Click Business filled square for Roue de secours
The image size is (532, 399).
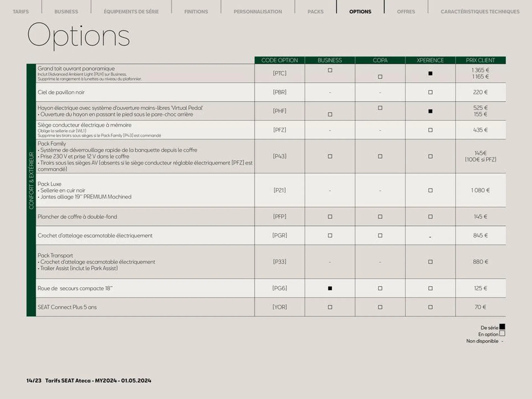point(330,289)
